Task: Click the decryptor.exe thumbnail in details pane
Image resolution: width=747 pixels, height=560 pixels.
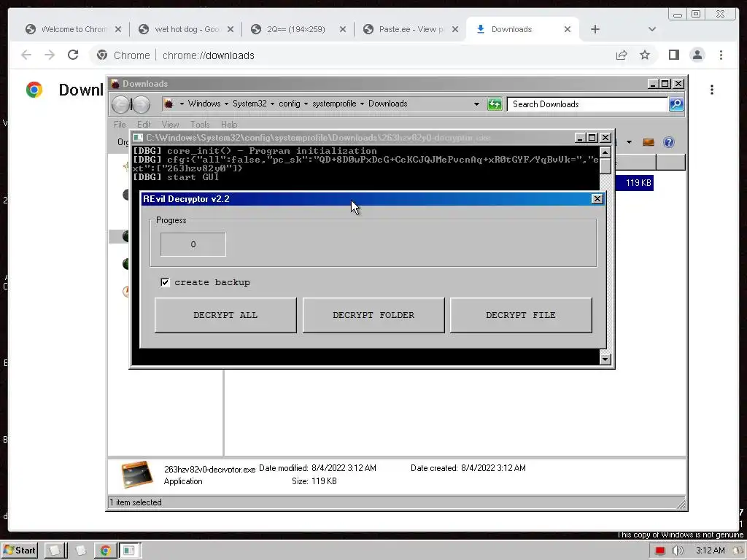Action: tap(137, 474)
